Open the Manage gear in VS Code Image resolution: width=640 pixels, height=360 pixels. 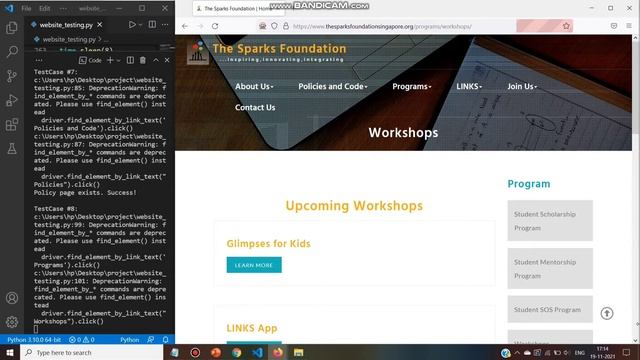pyautogui.click(x=12, y=322)
